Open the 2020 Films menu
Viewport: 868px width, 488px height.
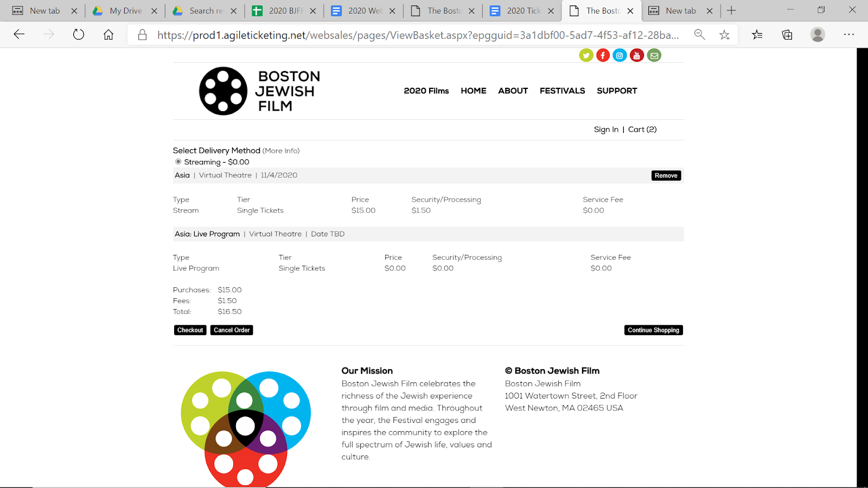426,91
